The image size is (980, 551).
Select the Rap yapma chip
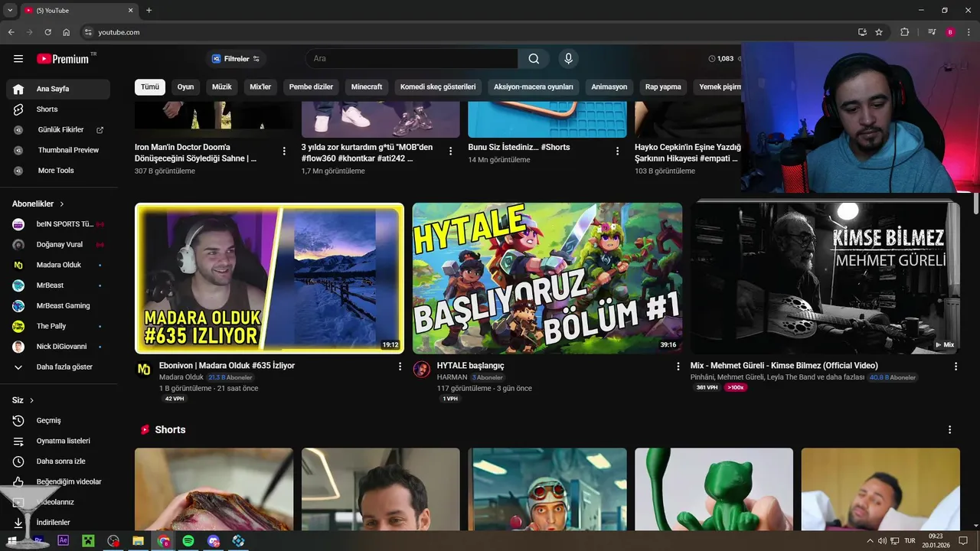tap(663, 86)
